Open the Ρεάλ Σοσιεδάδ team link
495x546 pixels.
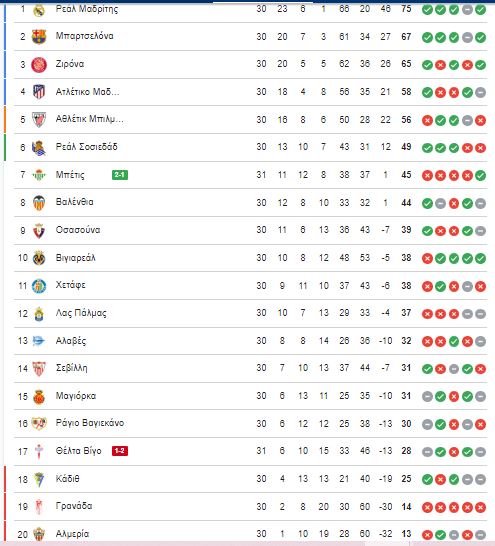pos(87,147)
